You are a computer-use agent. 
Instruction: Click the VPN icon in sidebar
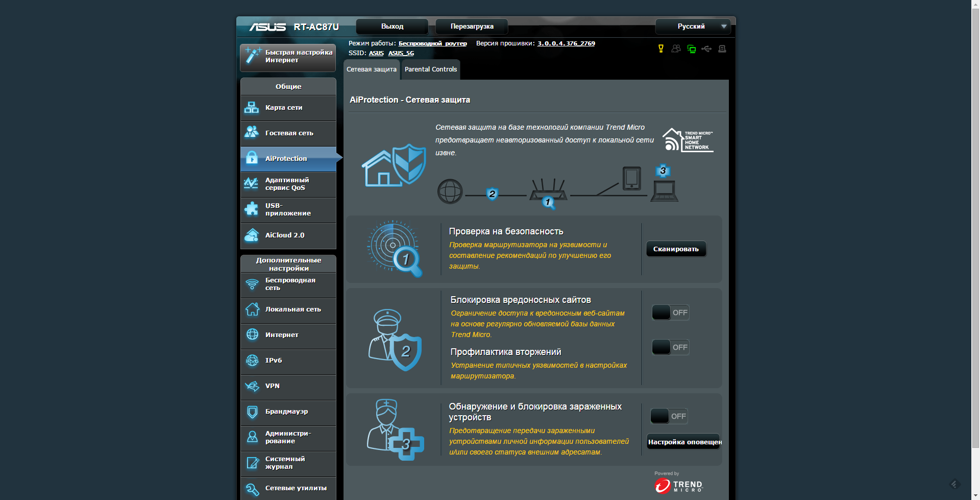click(252, 386)
